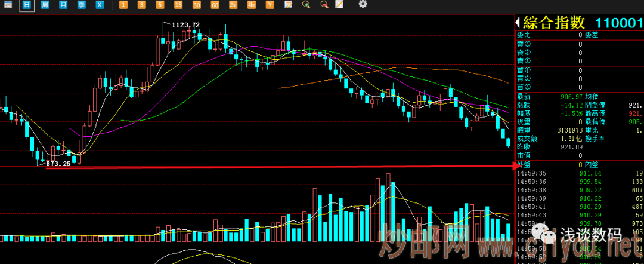Switch to the 2hr chart interval
The width and height of the screenshot is (644, 264).
(233, 5)
